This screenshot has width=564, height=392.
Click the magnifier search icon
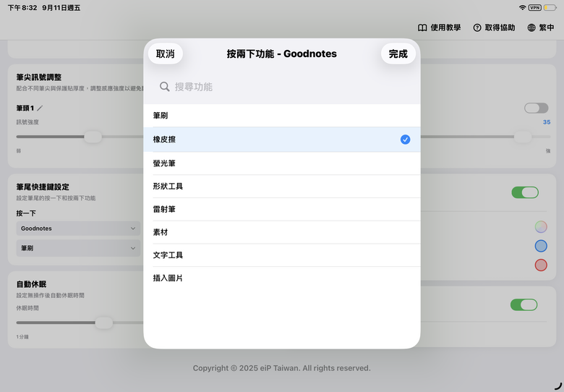click(x=164, y=87)
